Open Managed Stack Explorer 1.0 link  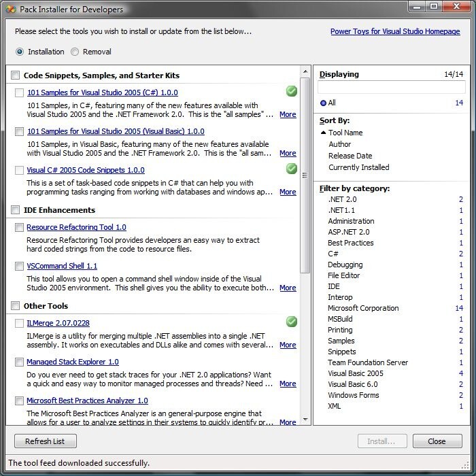coord(73,362)
